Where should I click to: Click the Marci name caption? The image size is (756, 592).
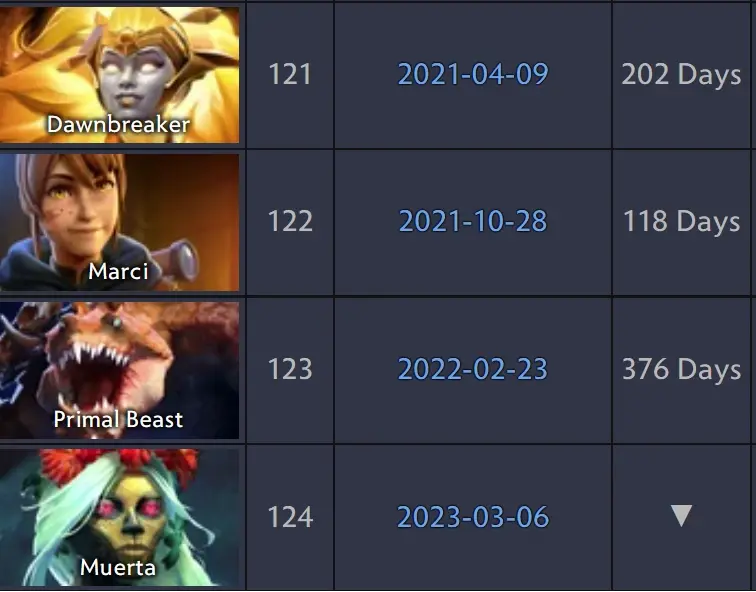click(118, 271)
